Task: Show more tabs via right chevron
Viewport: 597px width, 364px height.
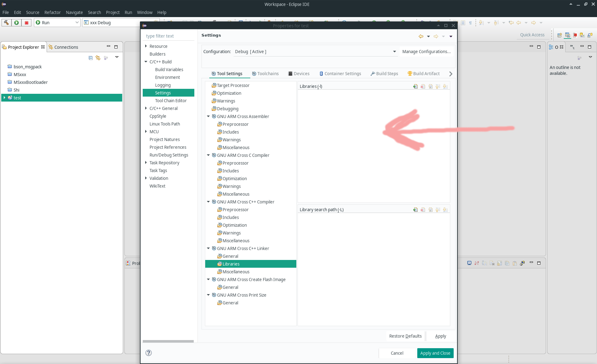Action: (451, 74)
